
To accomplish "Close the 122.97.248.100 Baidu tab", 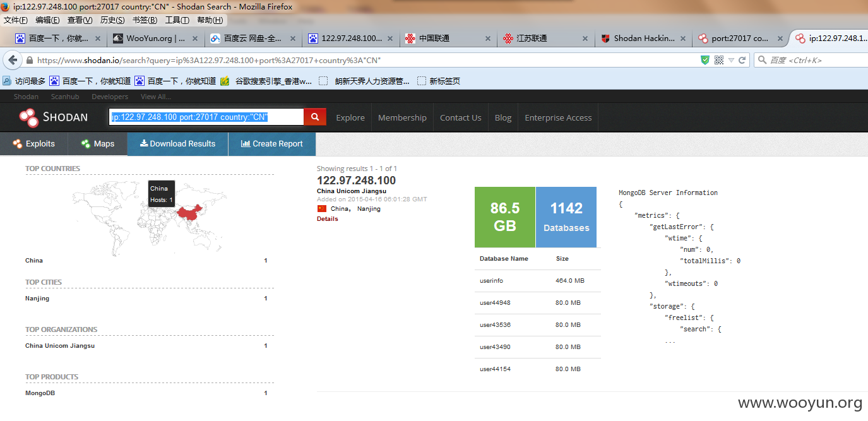I will [391, 39].
